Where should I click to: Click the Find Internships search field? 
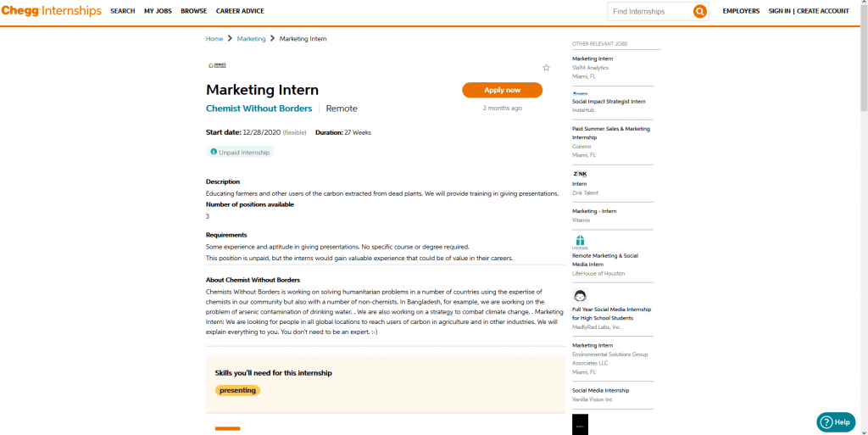pos(649,12)
